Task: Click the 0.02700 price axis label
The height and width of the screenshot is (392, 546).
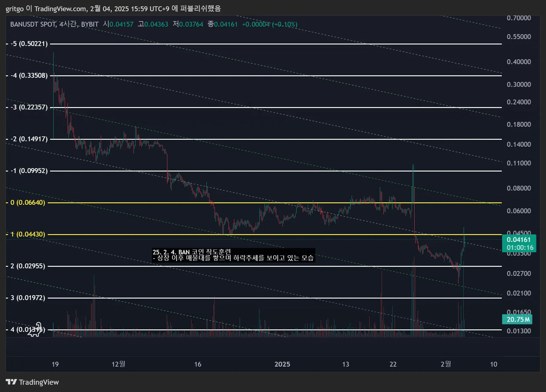Action: point(519,273)
